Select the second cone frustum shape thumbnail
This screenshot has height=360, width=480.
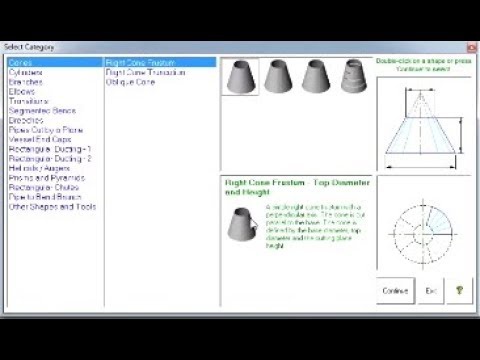point(278,77)
